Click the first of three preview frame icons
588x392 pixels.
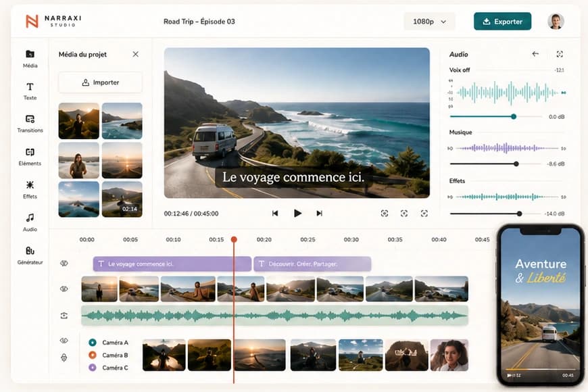coord(385,214)
